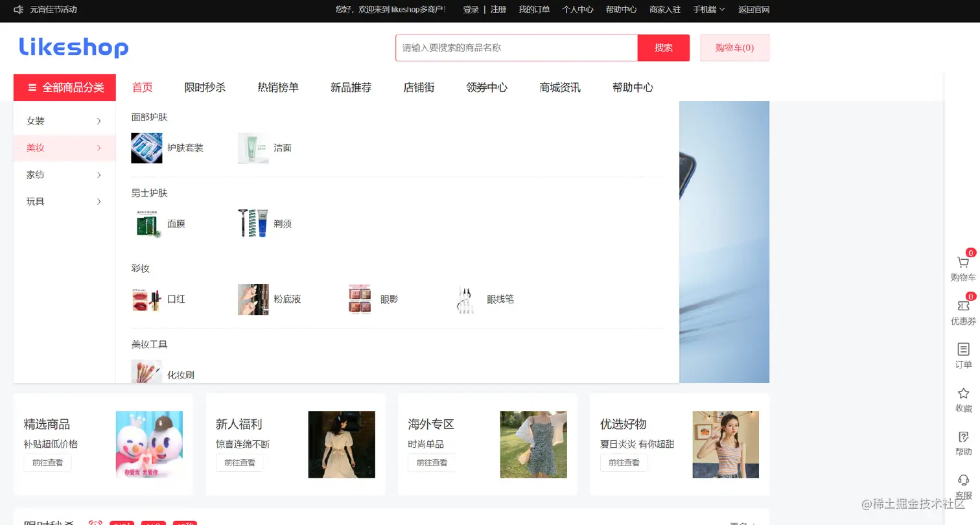The height and width of the screenshot is (525, 980).
Task: Select the 眼线笔 product image
Action: point(467,299)
